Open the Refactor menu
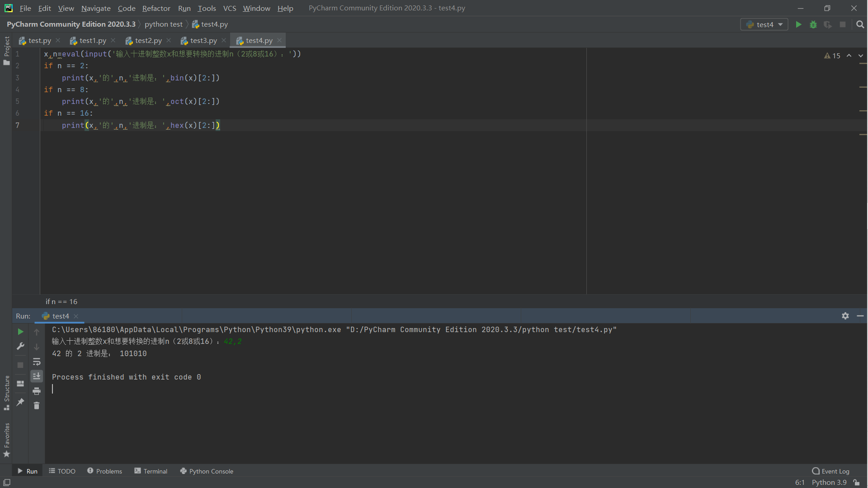 point(156,8)
